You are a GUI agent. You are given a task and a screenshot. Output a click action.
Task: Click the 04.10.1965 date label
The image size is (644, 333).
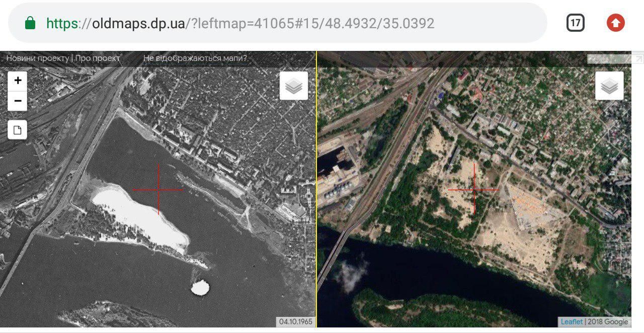[296, 322]
